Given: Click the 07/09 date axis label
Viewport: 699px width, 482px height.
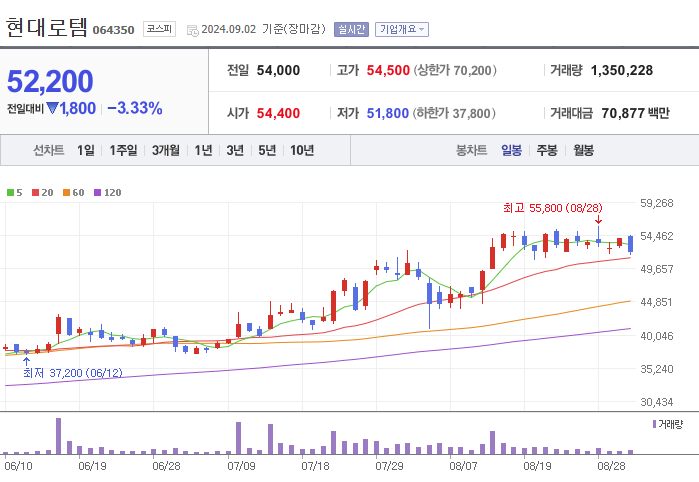Looking at the screenshot, I should (x=241, y=466).
